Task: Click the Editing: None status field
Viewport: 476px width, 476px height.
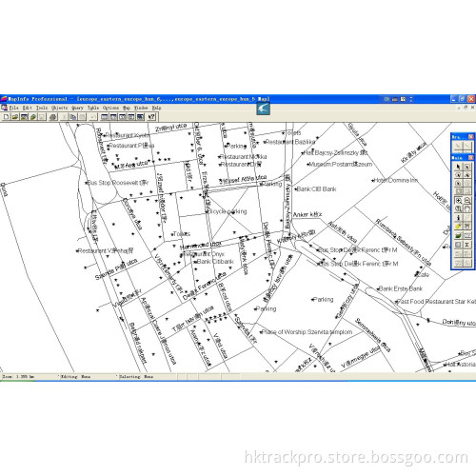Action: pos(89,377)
